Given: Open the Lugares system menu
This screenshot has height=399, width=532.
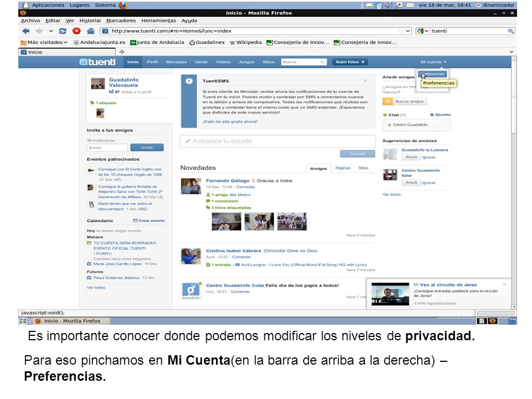Looking at the screenshot, I should pyautogui.click(x=79, y=5).
